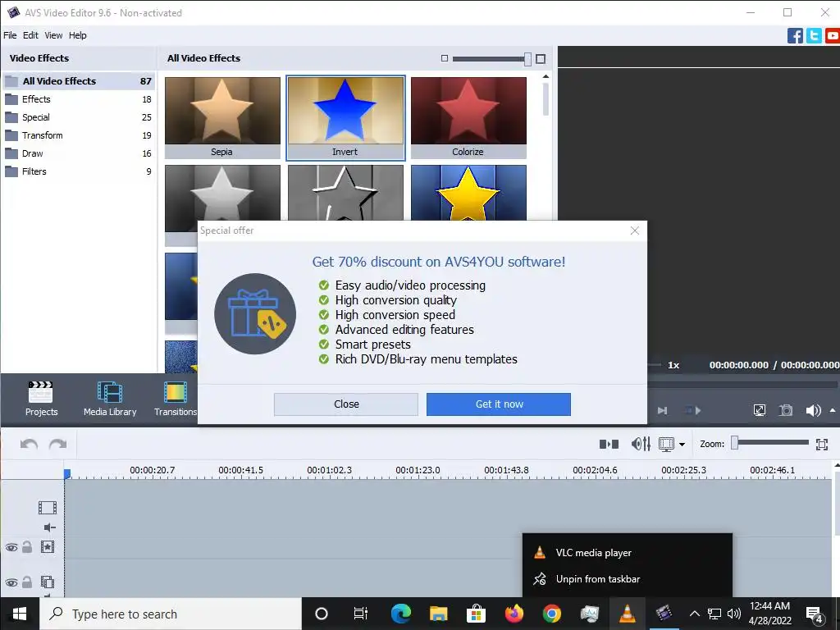Click the effects list scrollbar

tap(546, 99)
